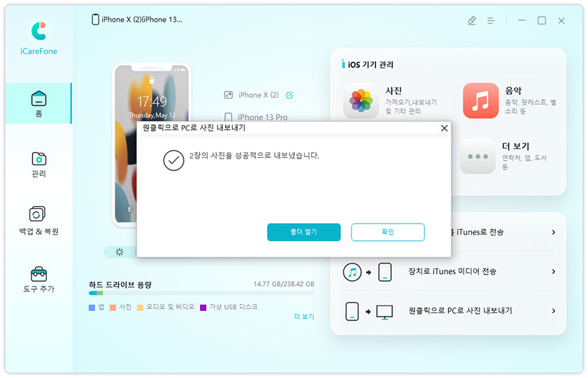Click the success checkmark icon in the dialog
Screen dimensions: 588x378
(173, 160)
